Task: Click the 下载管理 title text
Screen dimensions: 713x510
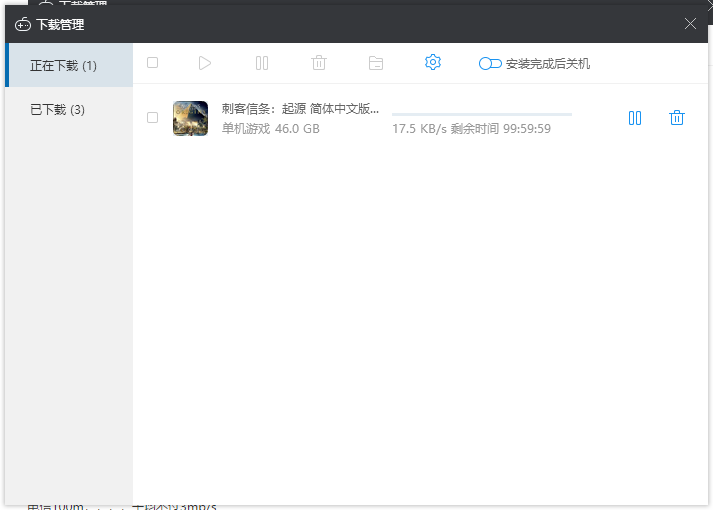Action: point(60,25)
